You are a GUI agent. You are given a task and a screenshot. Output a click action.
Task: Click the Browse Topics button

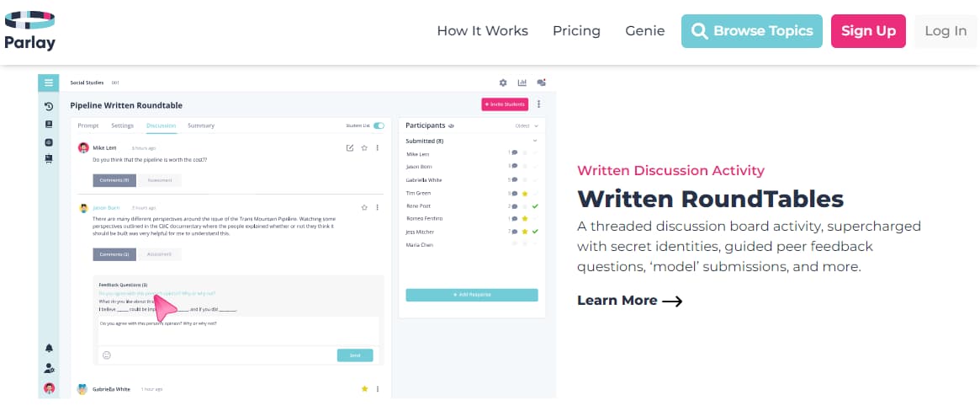point(752,31)
